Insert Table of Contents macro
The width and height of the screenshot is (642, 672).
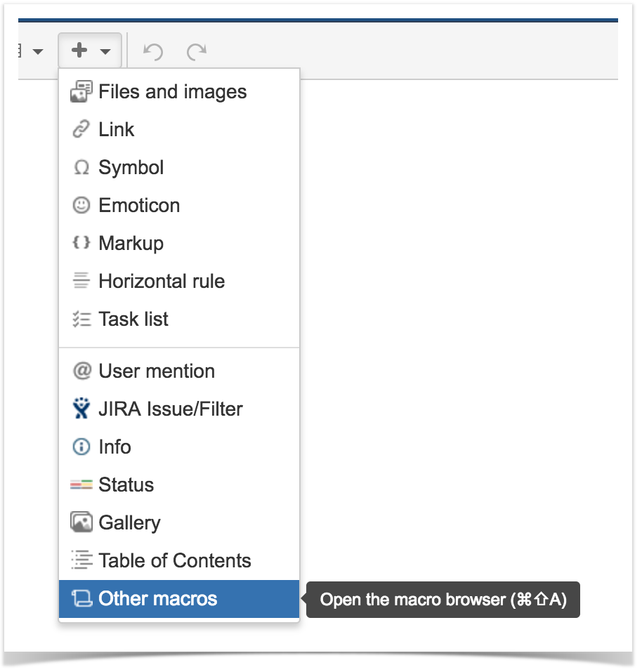pos(179,560)
